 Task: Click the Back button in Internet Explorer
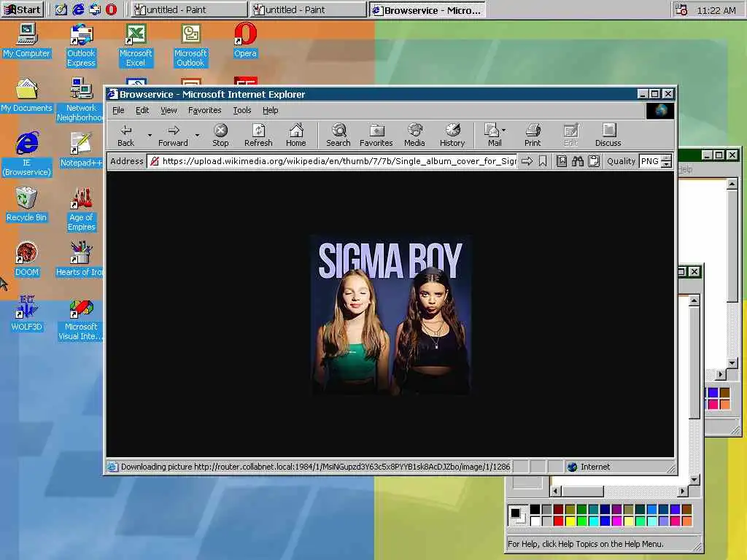pyautogui.click(x=125, y=135)
